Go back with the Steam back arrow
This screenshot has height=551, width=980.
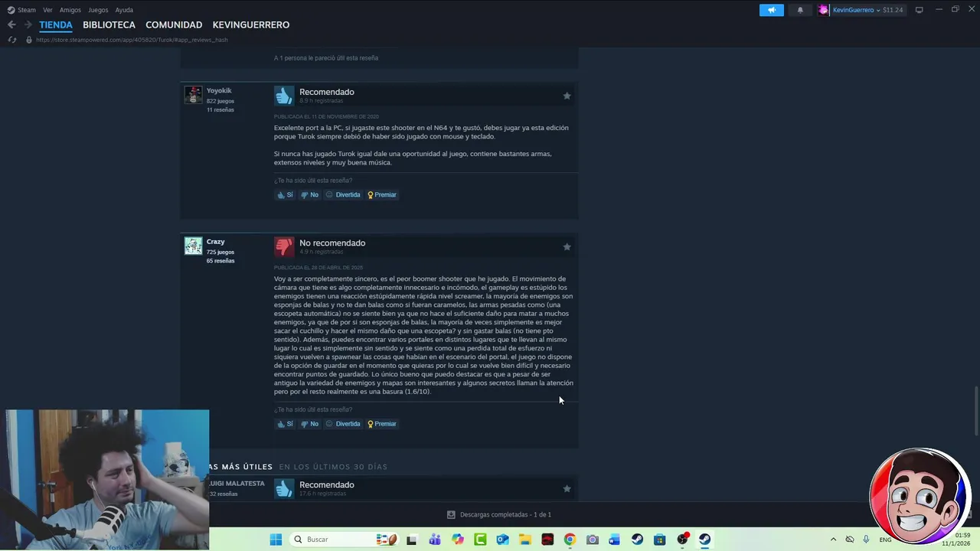(x=11, y=24)
